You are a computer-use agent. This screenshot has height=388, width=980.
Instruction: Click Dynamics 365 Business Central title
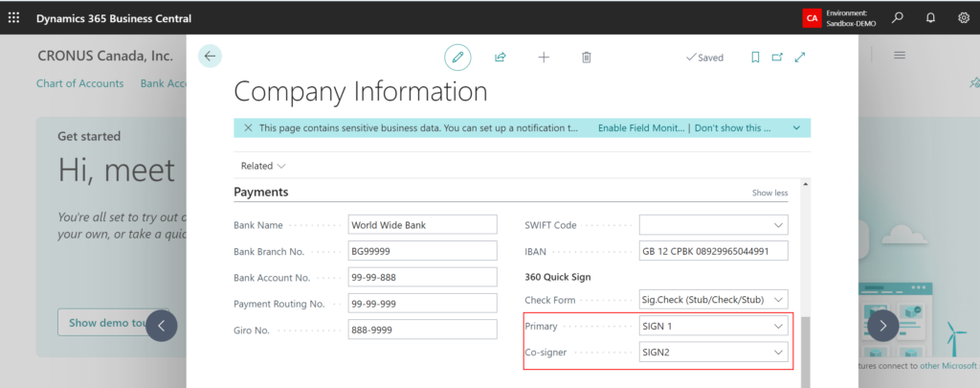coord(114,18)
